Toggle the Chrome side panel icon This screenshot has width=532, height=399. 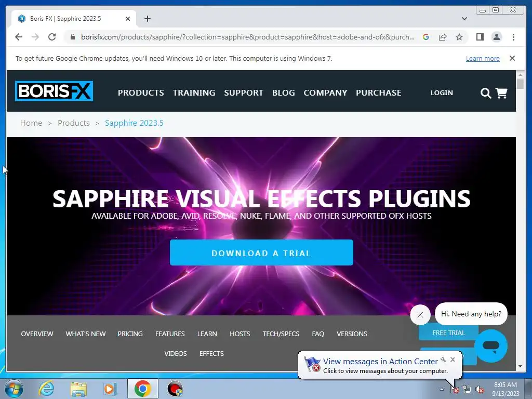tap(480, 37)
